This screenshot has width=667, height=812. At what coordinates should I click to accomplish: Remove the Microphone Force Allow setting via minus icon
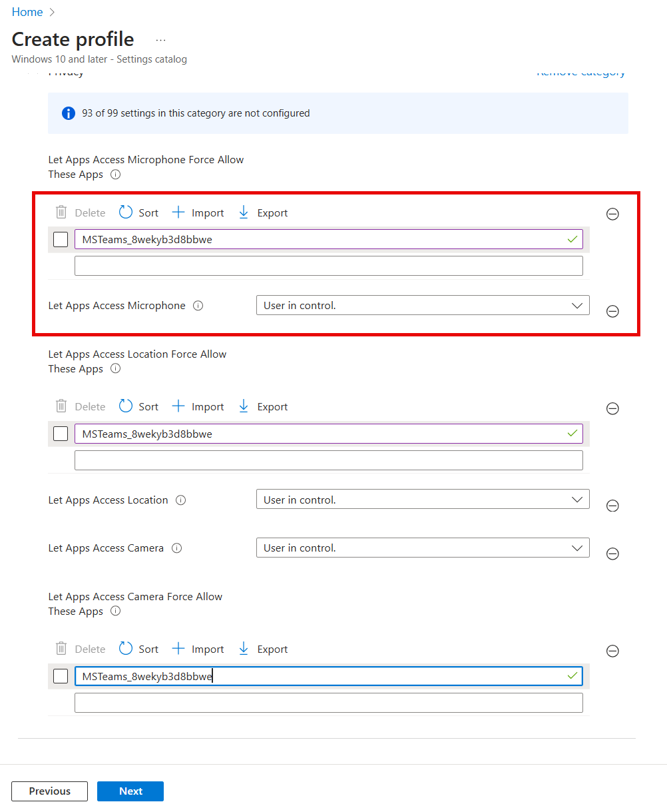point(612,214)
